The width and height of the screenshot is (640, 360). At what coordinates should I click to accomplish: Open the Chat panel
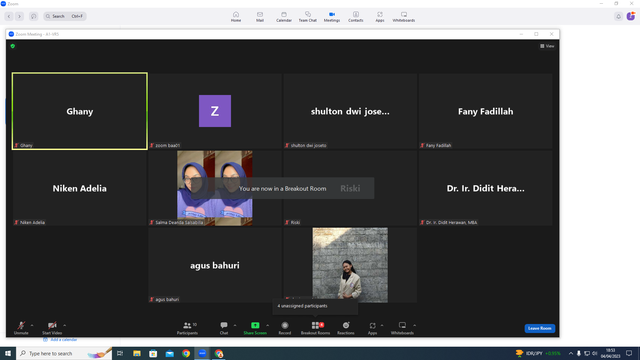pos(224,328)
